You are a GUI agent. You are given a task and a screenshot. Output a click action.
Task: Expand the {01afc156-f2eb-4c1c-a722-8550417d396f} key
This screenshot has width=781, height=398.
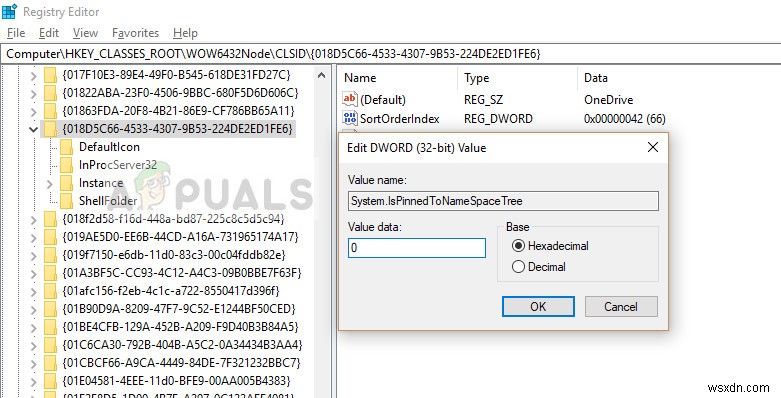(x=33, y=291)
